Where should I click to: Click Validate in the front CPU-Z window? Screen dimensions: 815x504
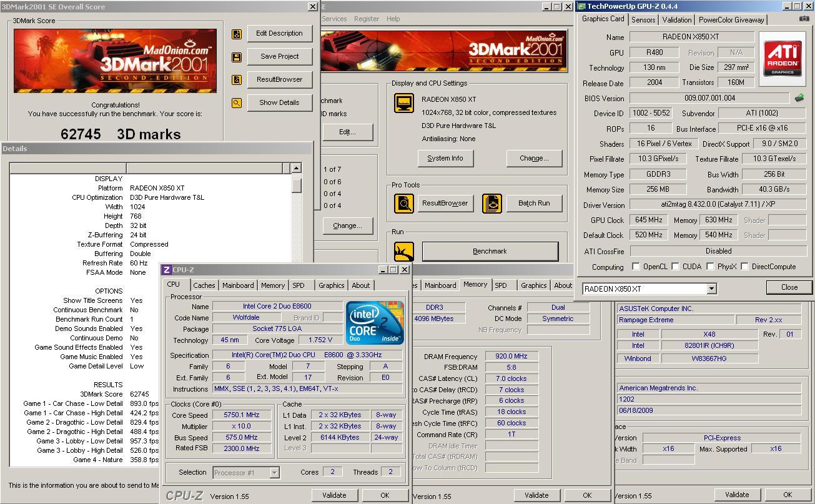334,495
